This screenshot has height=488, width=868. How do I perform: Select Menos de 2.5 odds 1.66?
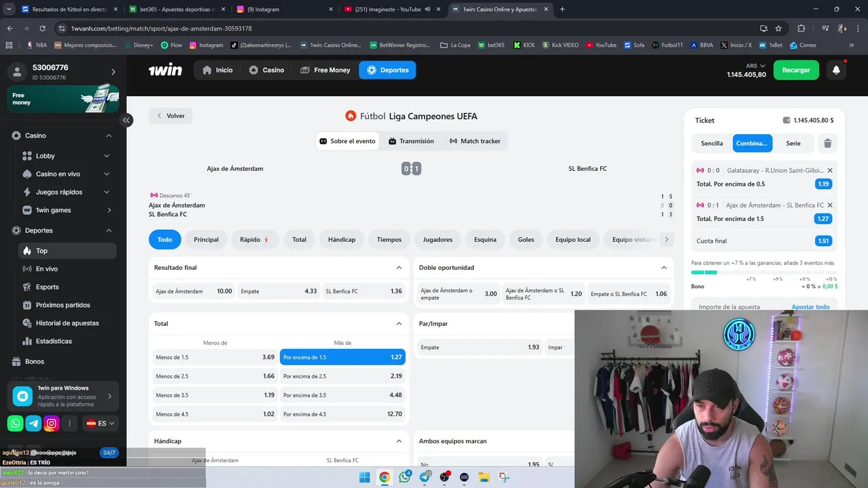pyautogui.click(x=215, y=376)
